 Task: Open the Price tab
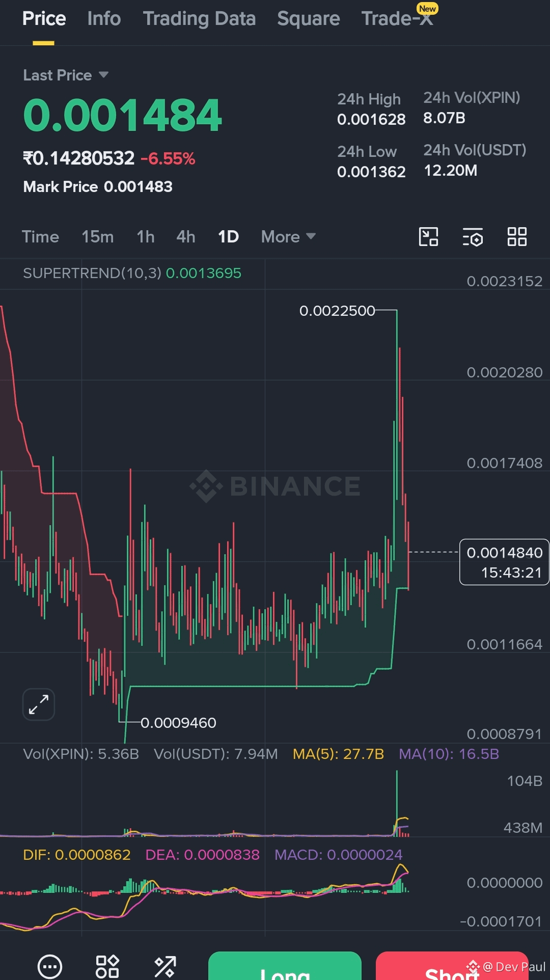tap(44, 19)
